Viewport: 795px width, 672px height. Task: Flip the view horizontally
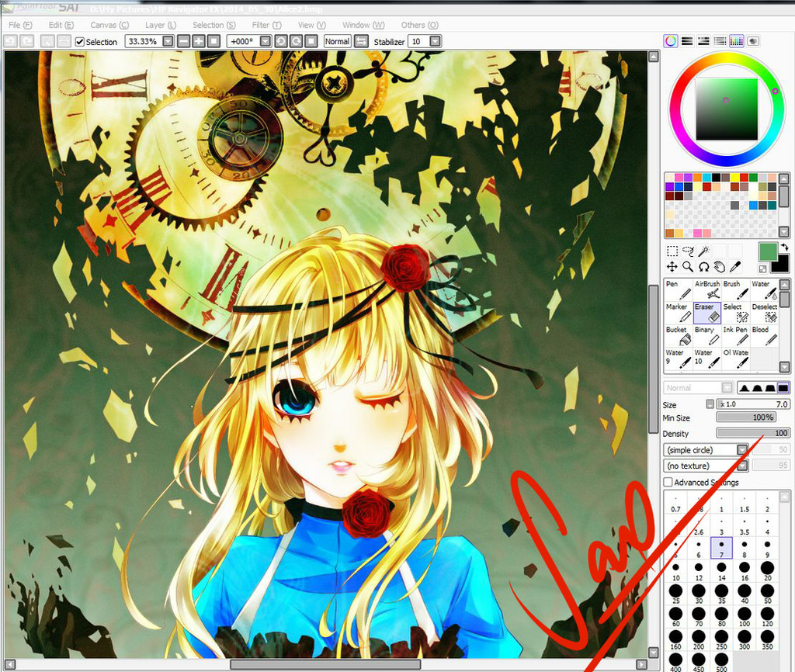(x=361, y=41)
